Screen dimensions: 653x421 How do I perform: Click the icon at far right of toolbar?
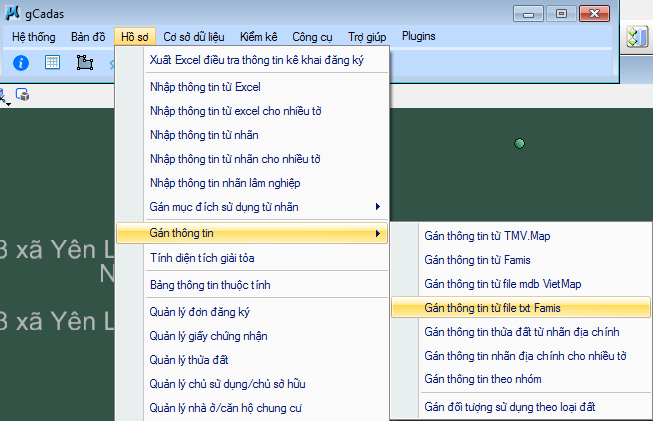[x=637, y=39]
